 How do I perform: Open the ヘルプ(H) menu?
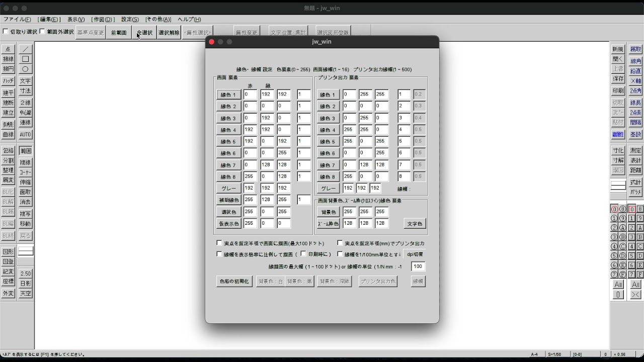click(x=189, y=19)
